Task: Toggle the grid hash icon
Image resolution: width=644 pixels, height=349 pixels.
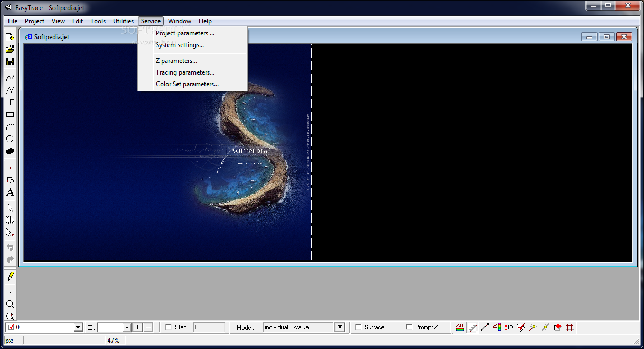Action: pyautogui.click(x=570, y=327)
